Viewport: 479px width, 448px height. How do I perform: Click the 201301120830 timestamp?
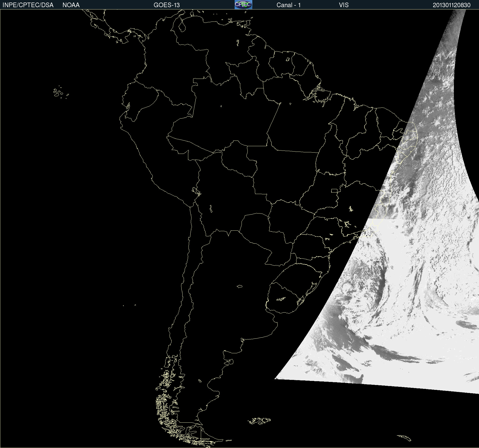click(x=452, y=5)
